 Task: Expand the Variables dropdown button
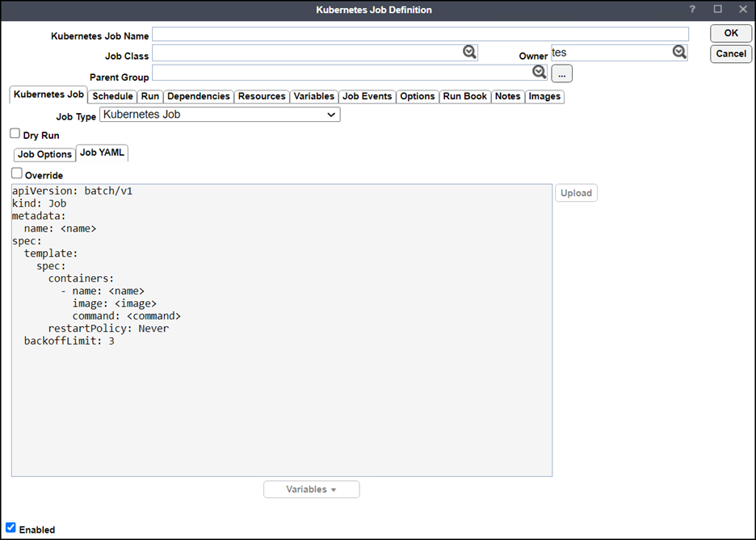[x=312, y=489]
